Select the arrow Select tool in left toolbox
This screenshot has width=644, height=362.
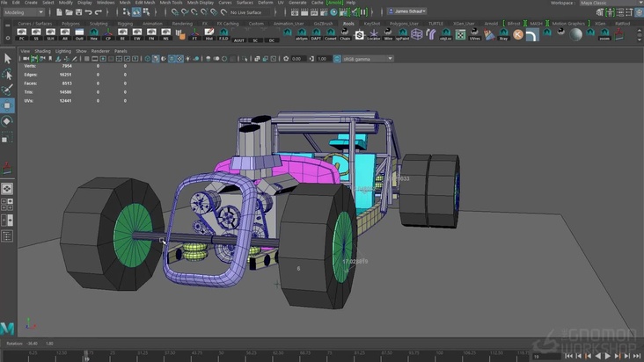(7, 58)
